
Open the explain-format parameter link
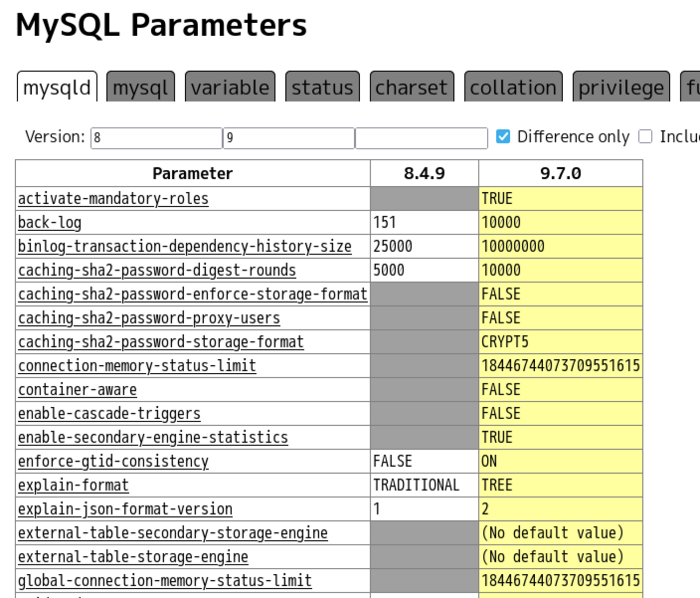coord(73,485)
